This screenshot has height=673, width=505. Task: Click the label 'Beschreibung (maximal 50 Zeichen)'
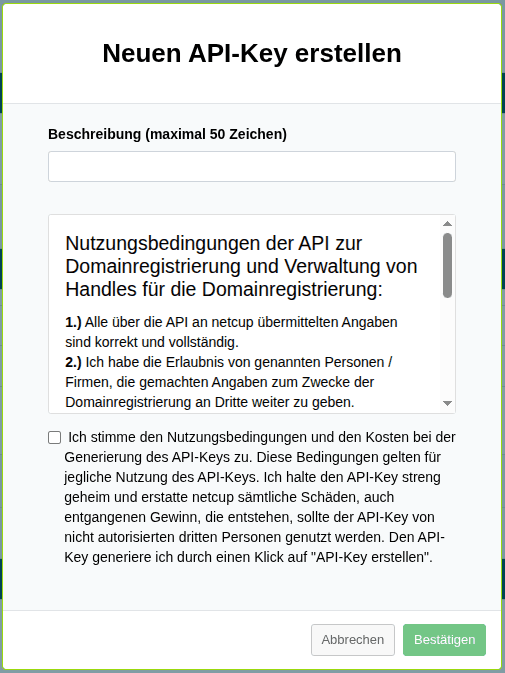tap(167, 134)
